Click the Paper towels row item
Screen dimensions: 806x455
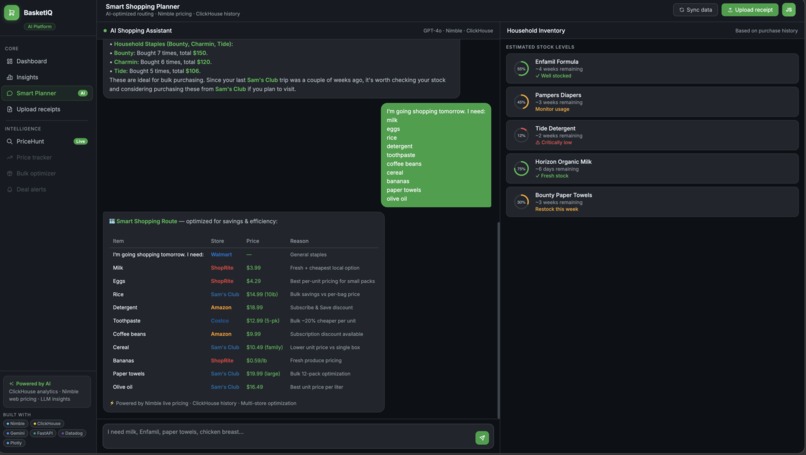click(129, 374)
